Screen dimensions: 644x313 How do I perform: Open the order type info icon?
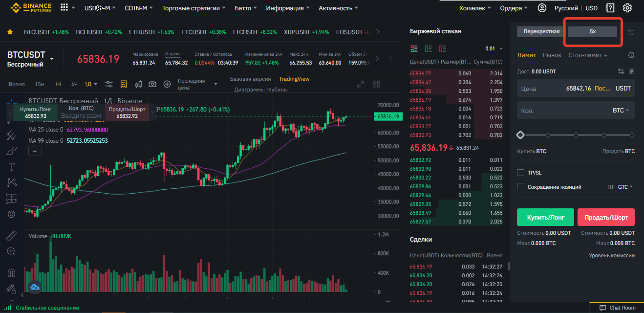(631, 55)
